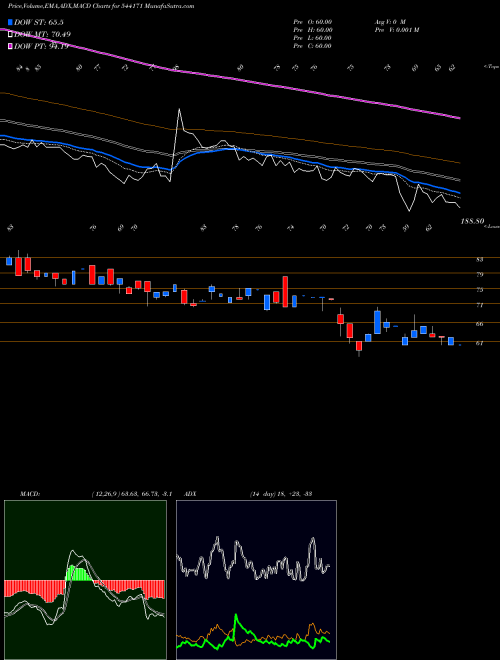
Task: Click the tall blue candle near 66 level
Action: 378,322
